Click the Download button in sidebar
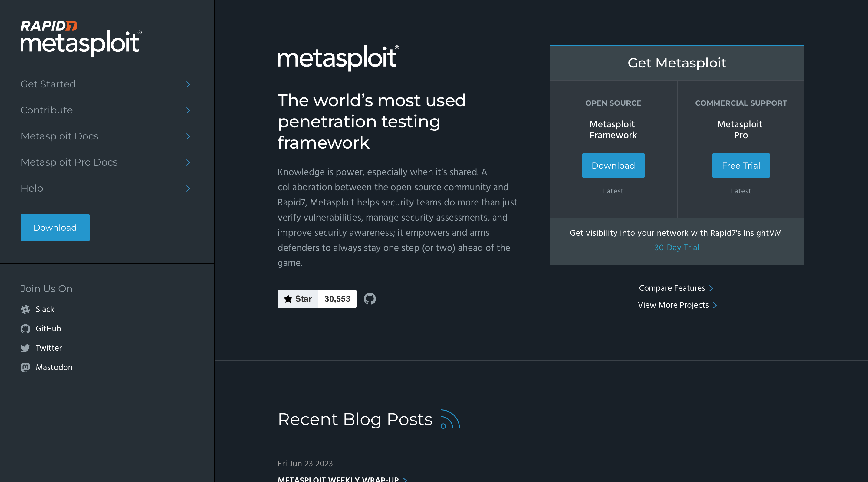 (x=54, y=227)
